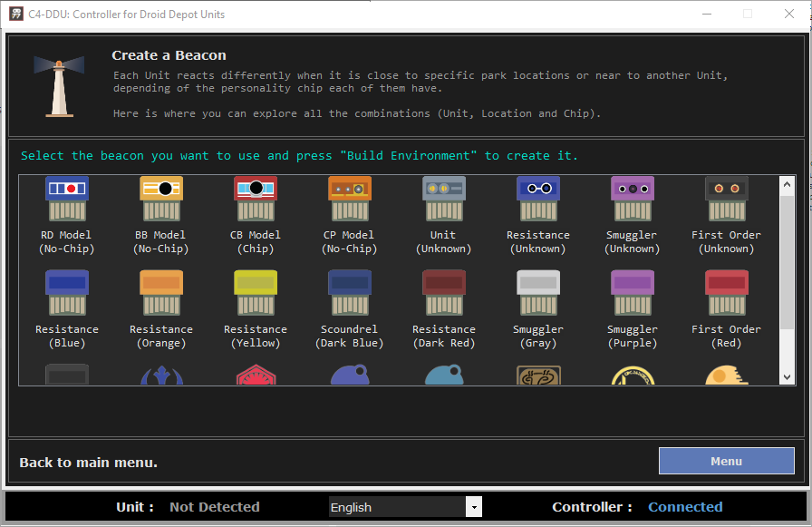The height and width of the screenshot is (527, 812).
Task: Select the BB Model (No-Chip) beacon
Action: (x=161, y=216)
